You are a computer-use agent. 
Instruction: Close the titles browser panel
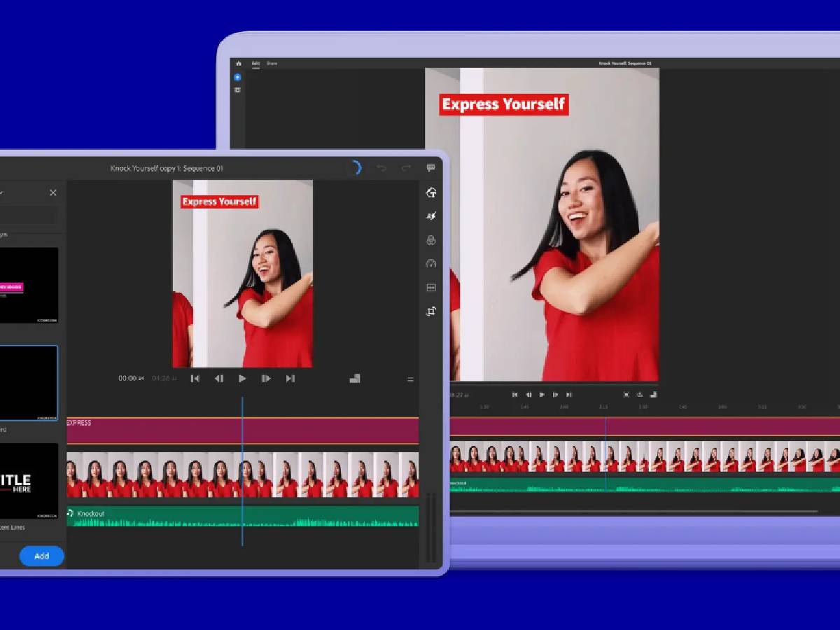coord(53,192)
